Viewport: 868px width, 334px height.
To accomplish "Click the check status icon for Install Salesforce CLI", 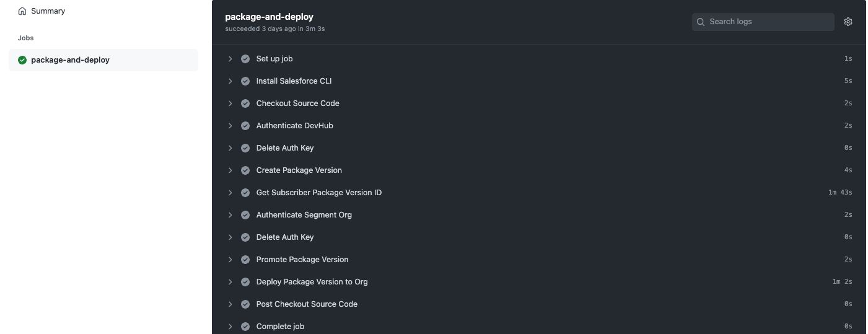I will coord(245,81).
